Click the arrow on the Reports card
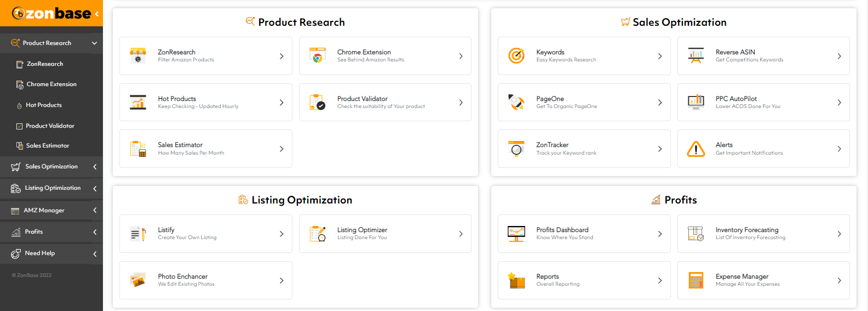This screenshot has height=311, width=868. (x=660, y=280)
